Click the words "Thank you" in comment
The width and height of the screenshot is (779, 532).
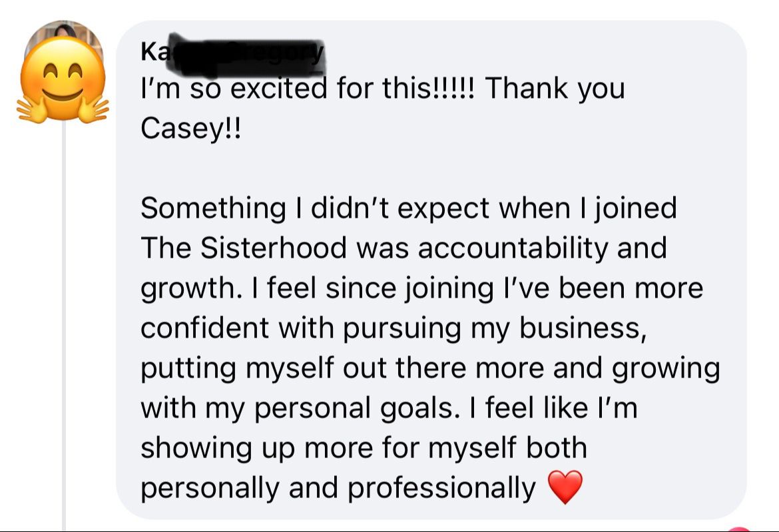pos(555,89)
